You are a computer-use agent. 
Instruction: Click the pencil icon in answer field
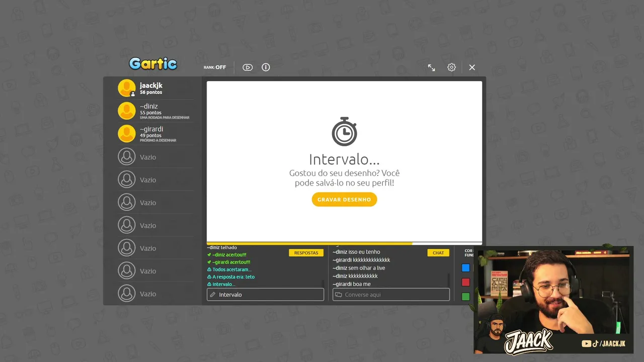(213, 295)
